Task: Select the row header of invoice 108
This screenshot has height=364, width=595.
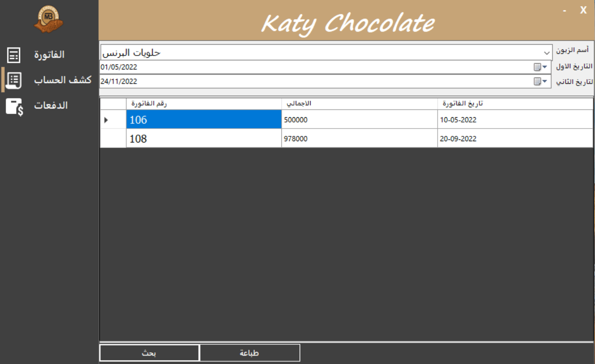Action: 113,139
